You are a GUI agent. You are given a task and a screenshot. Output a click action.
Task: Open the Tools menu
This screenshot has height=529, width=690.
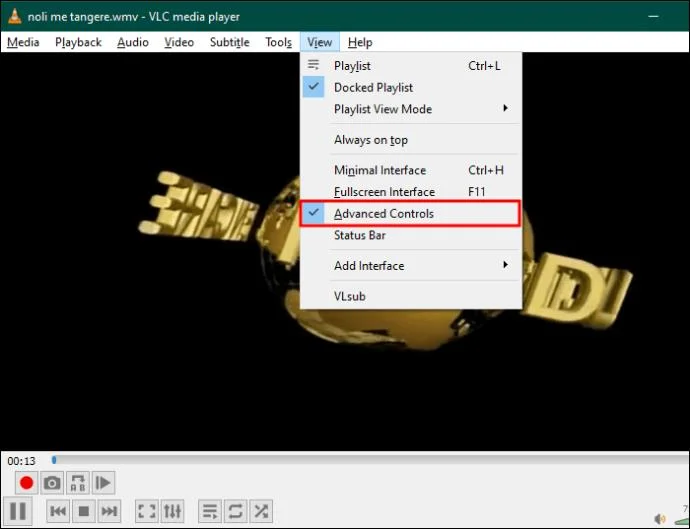[279, 42]
